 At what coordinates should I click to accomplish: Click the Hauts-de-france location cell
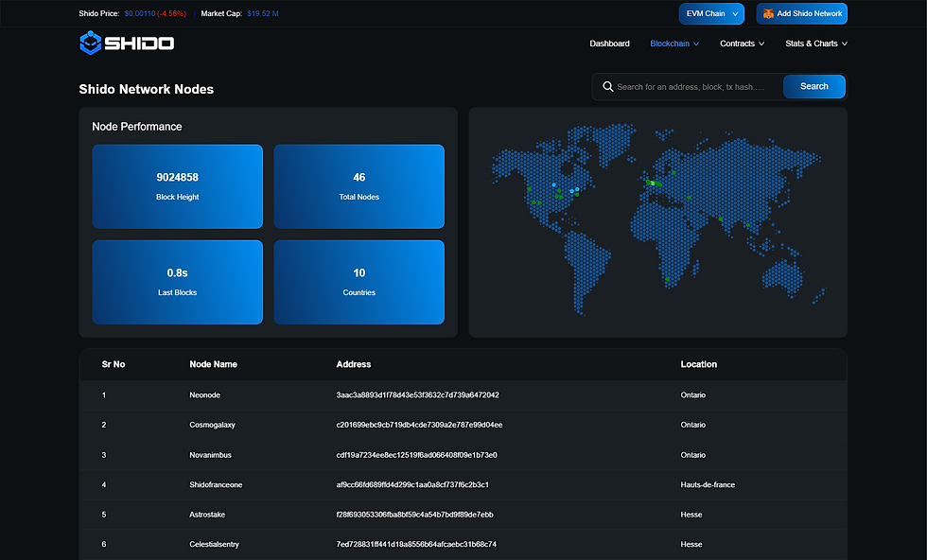click(708, 485)
